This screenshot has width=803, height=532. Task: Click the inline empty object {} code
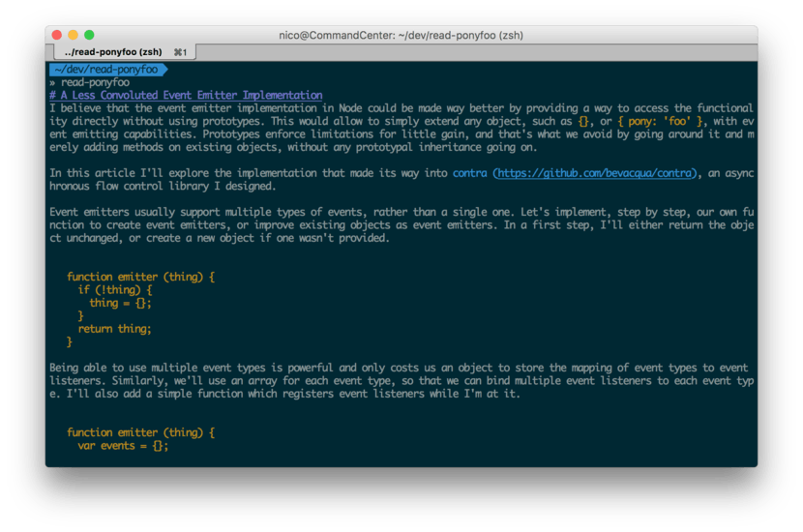582,122
